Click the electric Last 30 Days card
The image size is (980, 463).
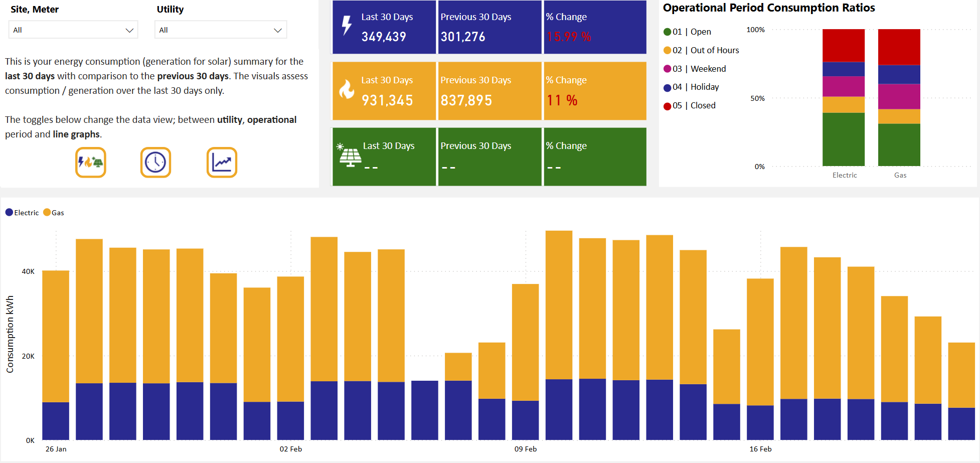point(384,28)
